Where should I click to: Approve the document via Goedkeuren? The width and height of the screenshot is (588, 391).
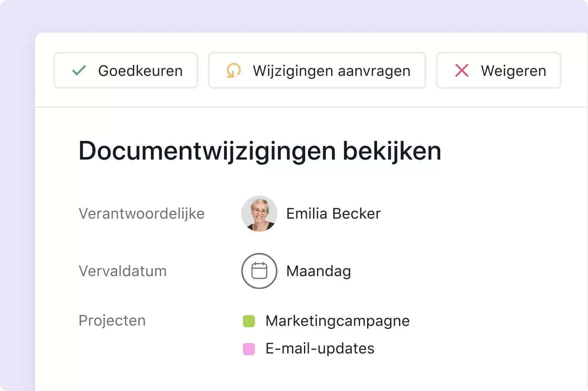pos(125,70)
